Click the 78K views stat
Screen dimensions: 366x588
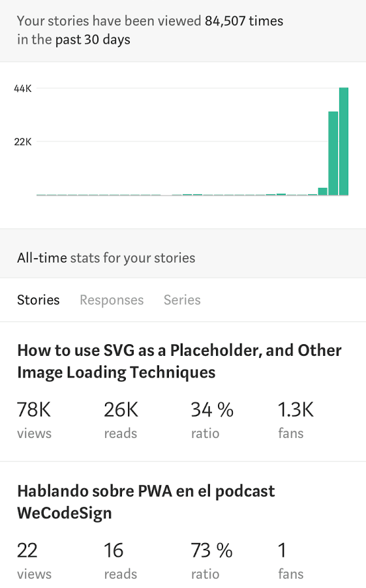[x=34, y=419]
